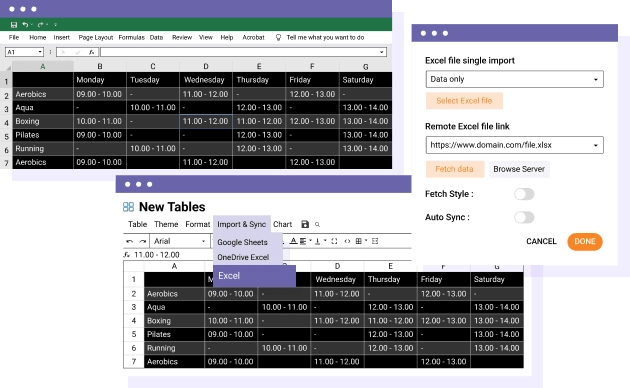The width and height of the screenshot is (630, 388).
Task: Open the Chart menu in New Tables
Action: click(282, 224)
